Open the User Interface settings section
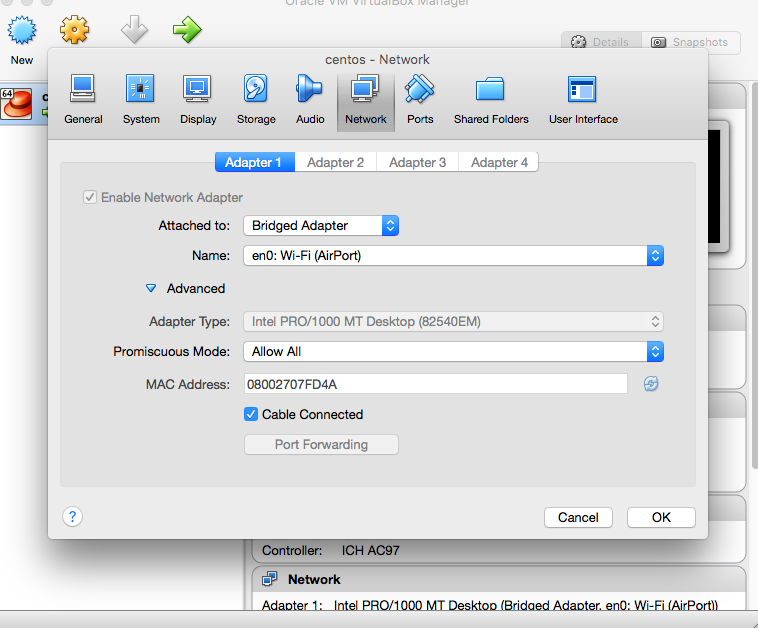This screenshot has height=628, width=758. (x=583, y=100)
